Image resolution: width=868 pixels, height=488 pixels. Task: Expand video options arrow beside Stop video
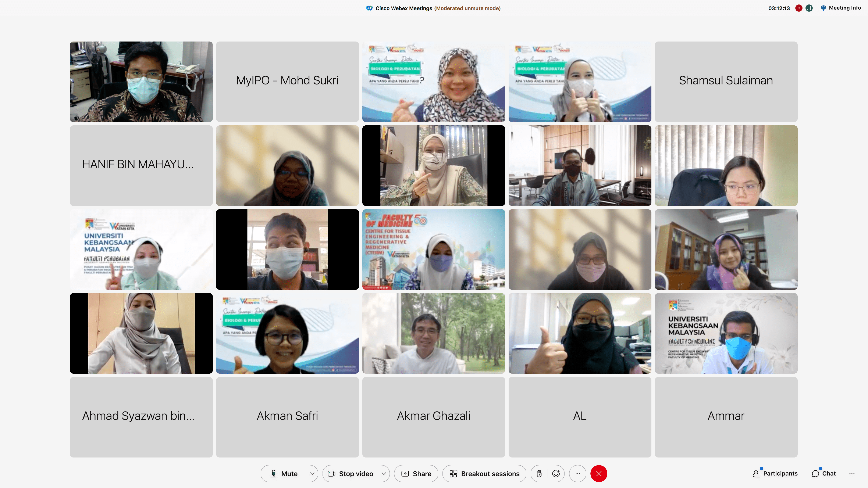(x=383, y=474)
